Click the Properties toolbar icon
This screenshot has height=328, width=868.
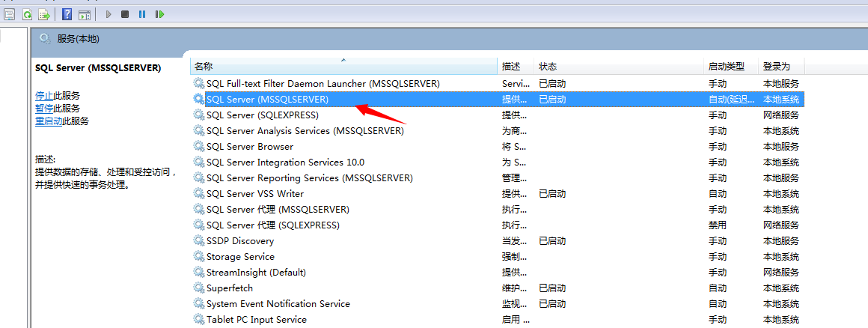click(10, 14)
